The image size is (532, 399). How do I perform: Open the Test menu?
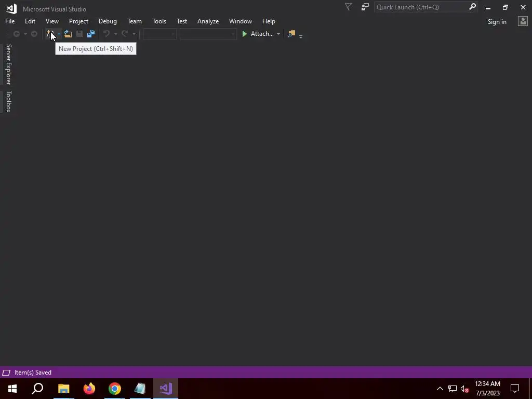181,21
